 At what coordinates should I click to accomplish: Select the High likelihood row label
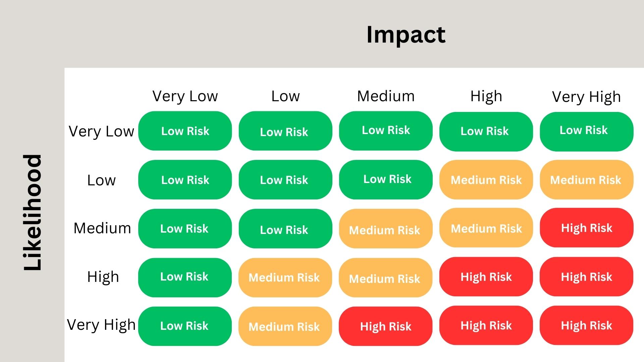[x=103, y=277]
